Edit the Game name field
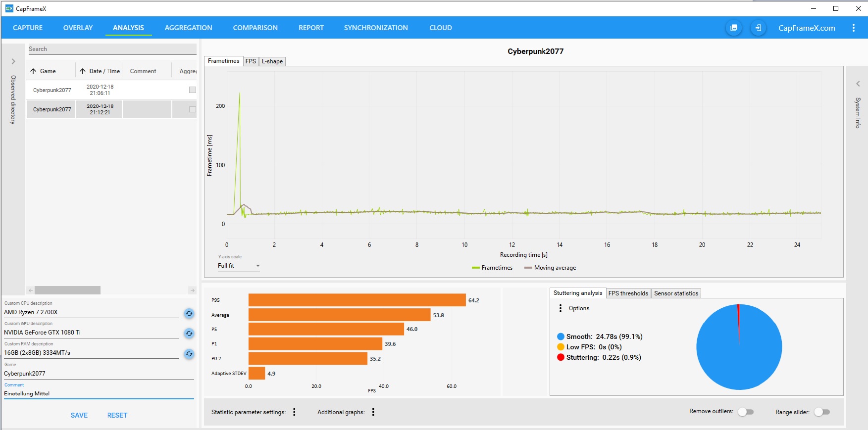Screen dimensions: 868x430 click(x=99, y=374)
